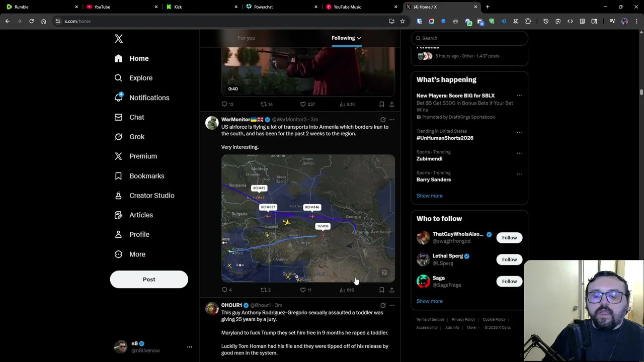
Task: Bookmark the WarMonitor post
Action: click(x=382, y=290)
